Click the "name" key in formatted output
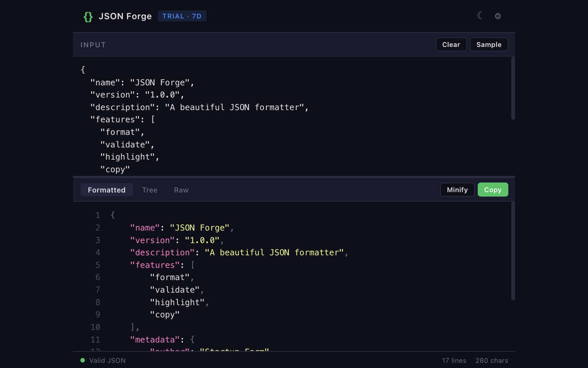Viewport: 588px width, 368px height. pos(145,228)
